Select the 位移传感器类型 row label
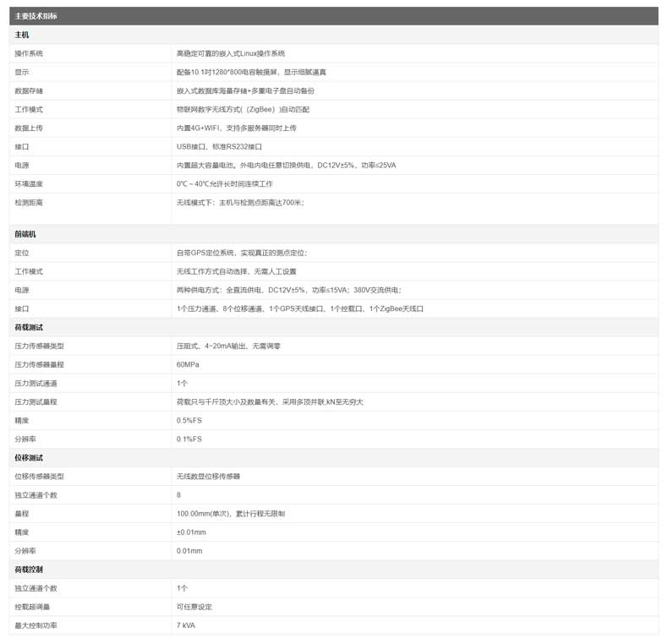The width and height of the screenshot is (668, 644). 39,476
